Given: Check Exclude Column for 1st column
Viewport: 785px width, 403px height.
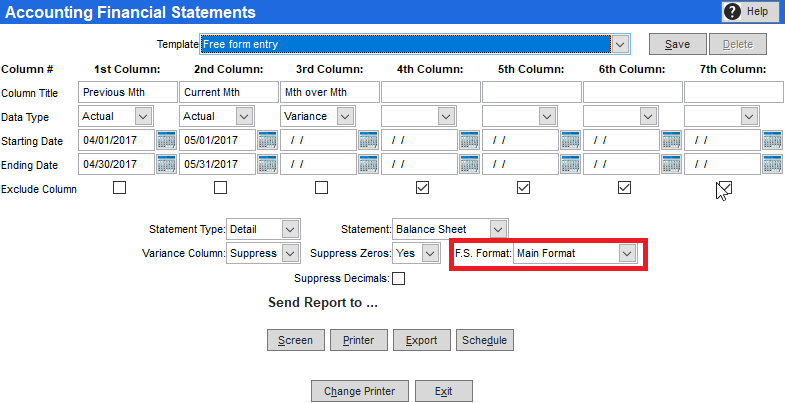Looking at the screenshot, I should coord(120,187).
